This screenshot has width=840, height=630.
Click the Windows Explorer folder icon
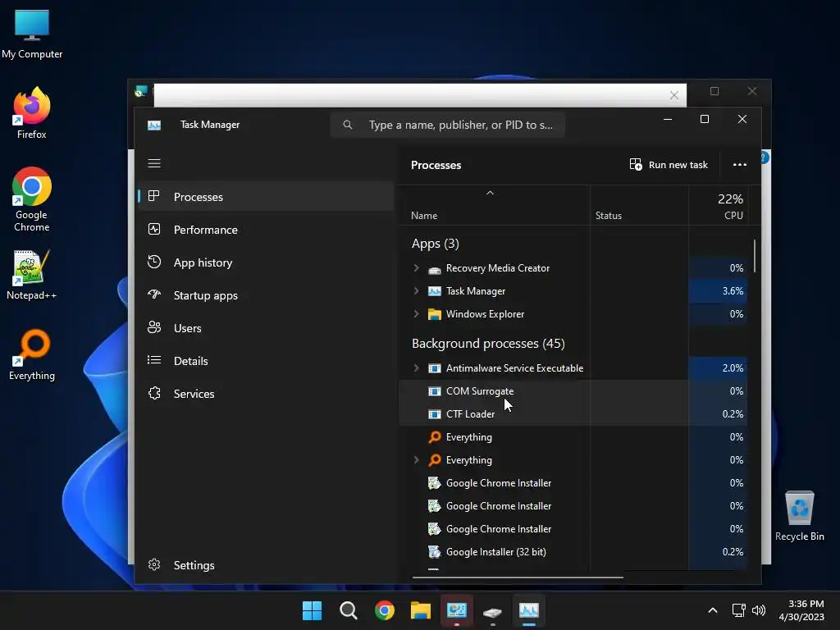(x=435, y=314)
